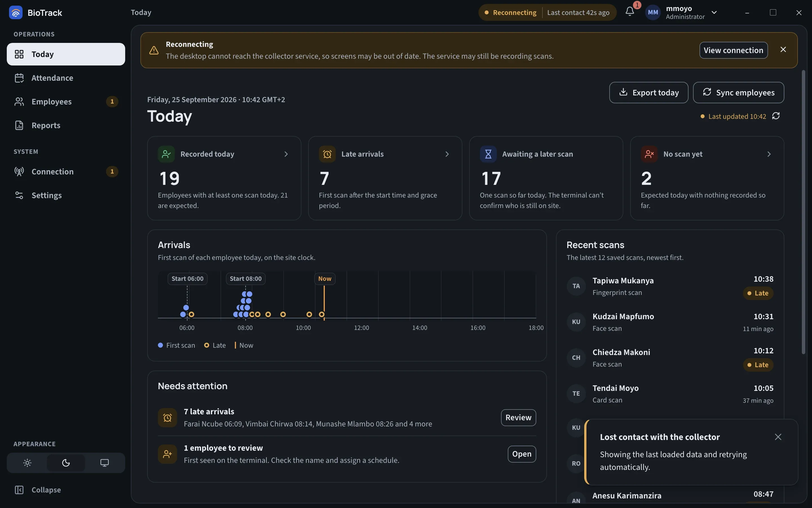The height and width of the screenshot is (508, 812).
Task: Open the Connection page
Action: click(66, 172)
